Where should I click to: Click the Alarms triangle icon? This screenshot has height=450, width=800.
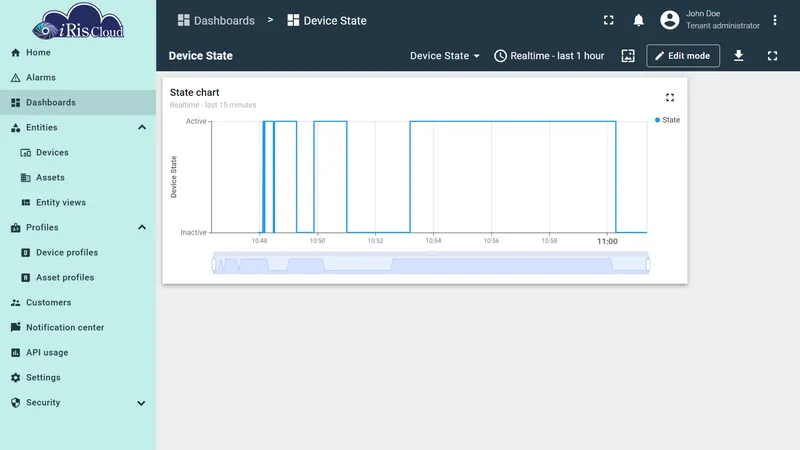(x=15, y=78)
